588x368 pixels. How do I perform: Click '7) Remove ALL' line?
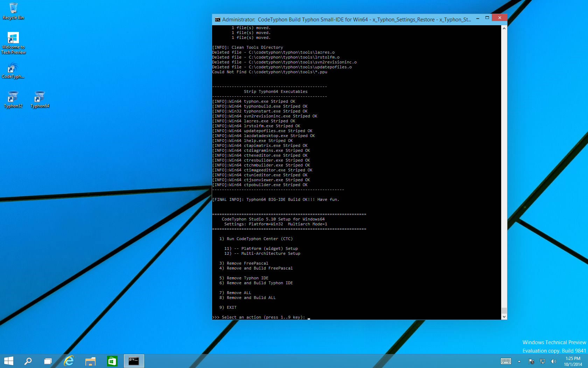(x=235, y=293)
